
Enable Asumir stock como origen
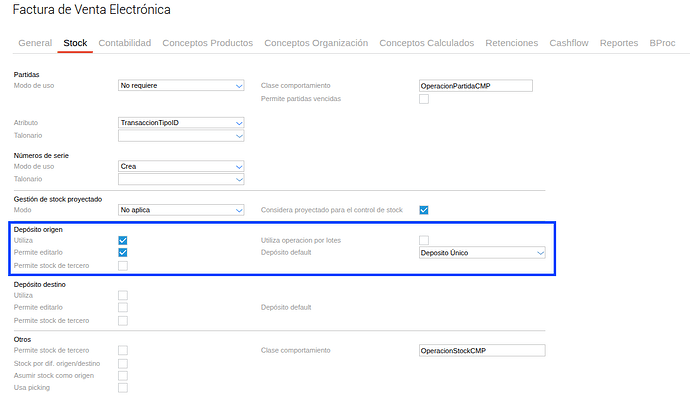pos(123,376)
